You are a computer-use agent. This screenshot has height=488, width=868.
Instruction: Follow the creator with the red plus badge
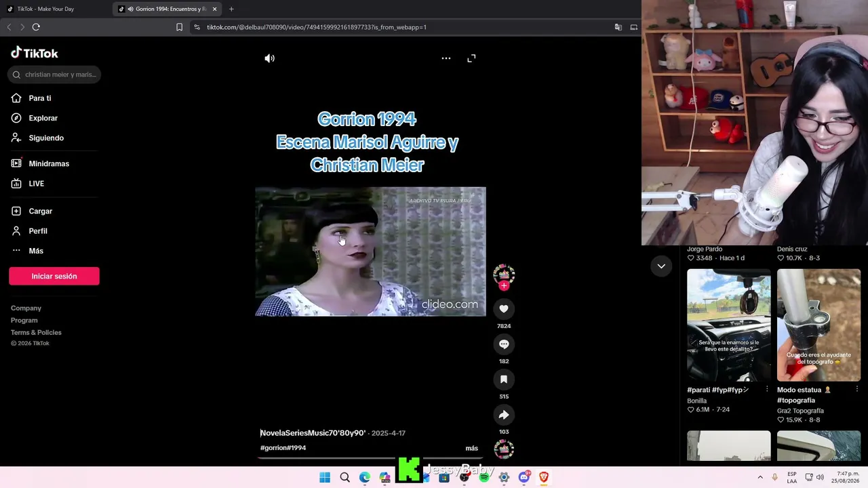(x=504, y=286)
